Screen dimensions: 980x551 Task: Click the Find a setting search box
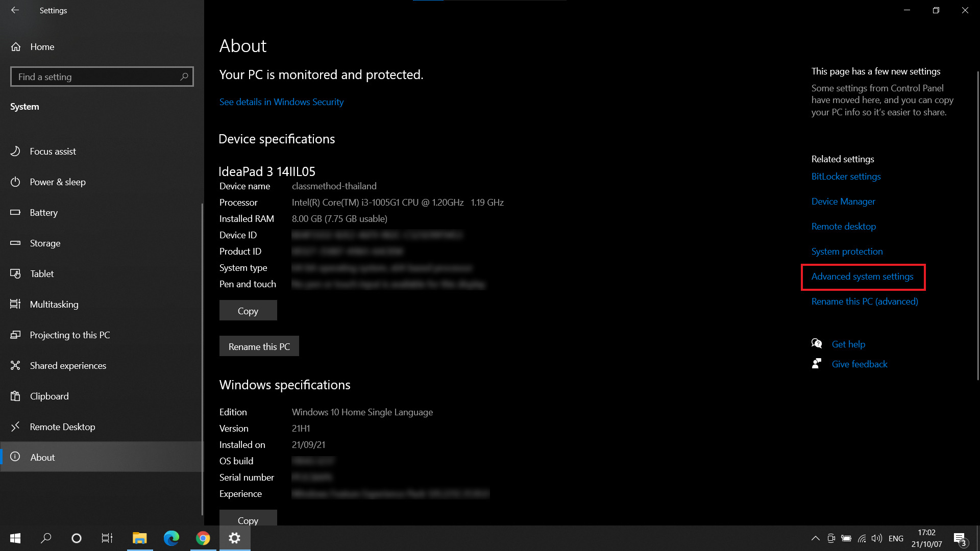[x=102, y=77]
